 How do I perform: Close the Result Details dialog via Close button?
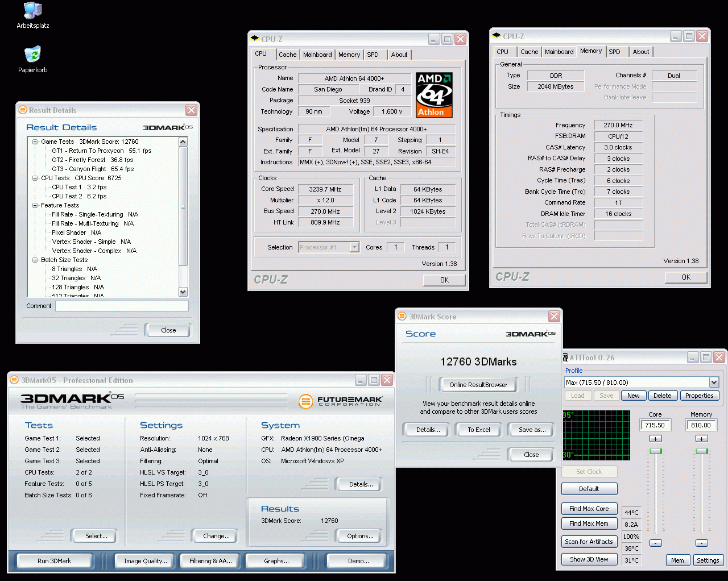pyautogui.click(x=168, y=330)
